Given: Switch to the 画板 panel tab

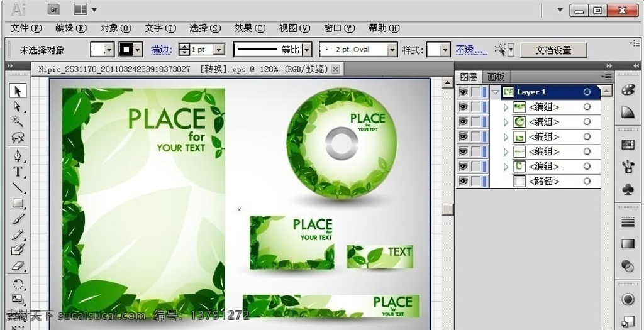Looking at the screenshot, I should (496, 77).
